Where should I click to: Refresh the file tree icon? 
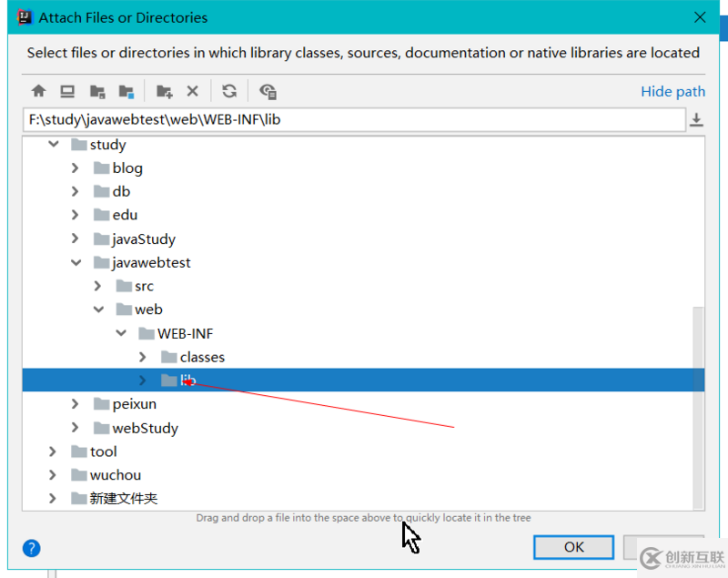(x=229, y=91)
